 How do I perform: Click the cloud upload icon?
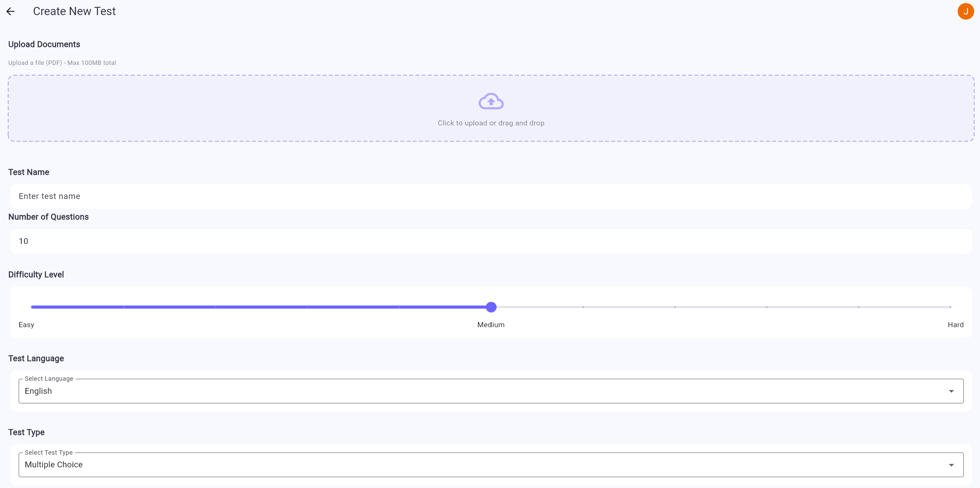click(x=491, y=101)
